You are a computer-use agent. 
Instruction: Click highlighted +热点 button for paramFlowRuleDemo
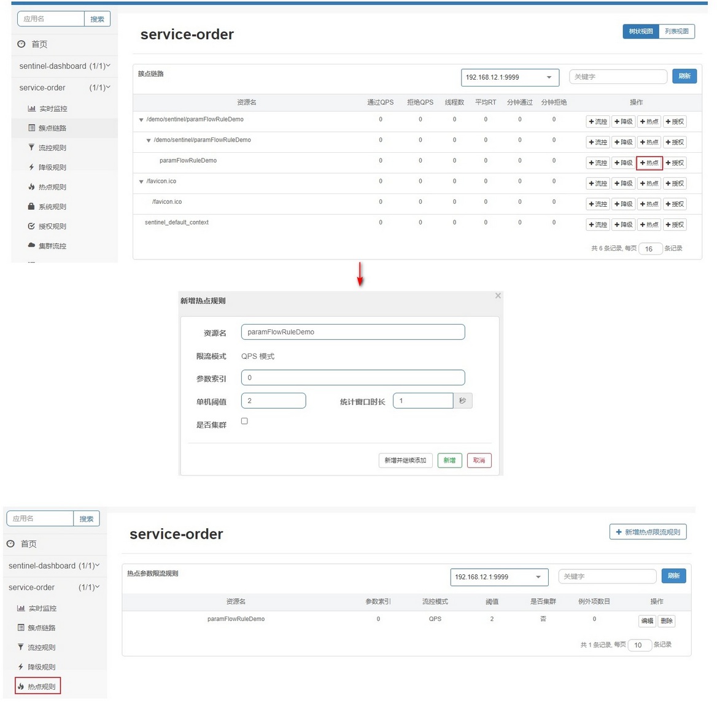649,163
